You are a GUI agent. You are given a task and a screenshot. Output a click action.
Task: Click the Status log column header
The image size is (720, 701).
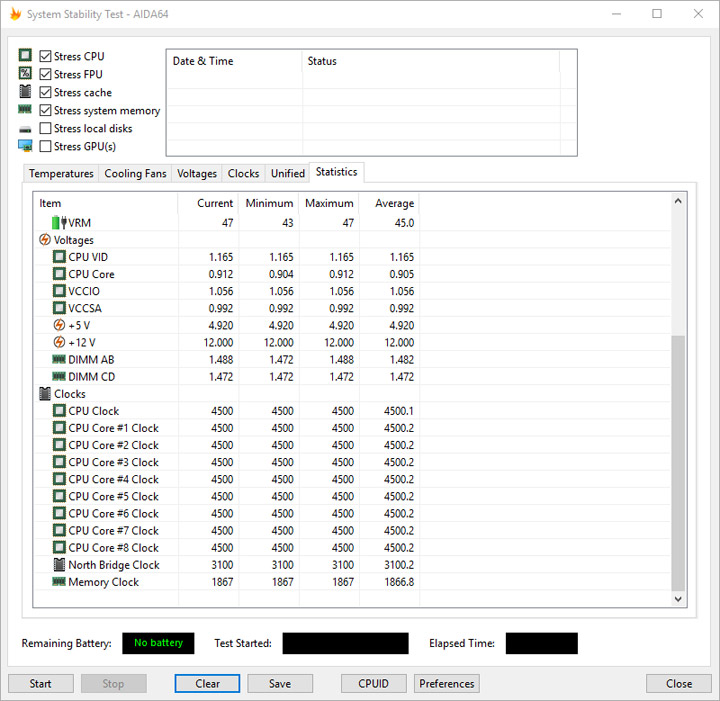tap(431, 61)
